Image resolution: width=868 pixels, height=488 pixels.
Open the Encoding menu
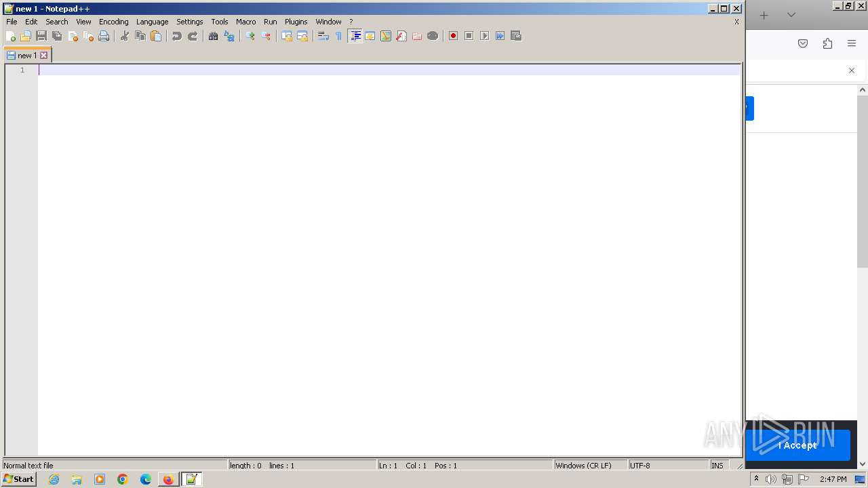tap(113, 22)
